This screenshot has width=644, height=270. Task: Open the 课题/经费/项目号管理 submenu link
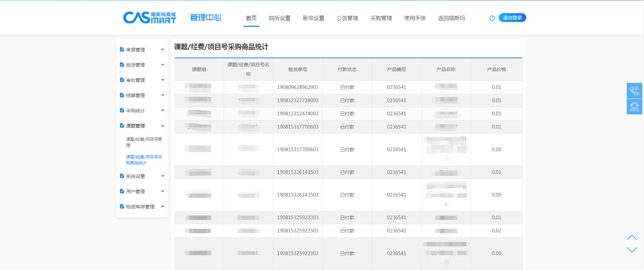pos(144,142)
